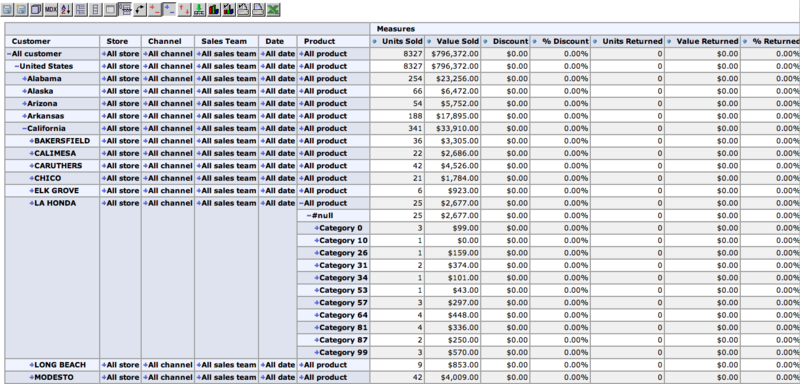
Task: Click the Save As toolbar icon
Action: [x=22, y=9]
